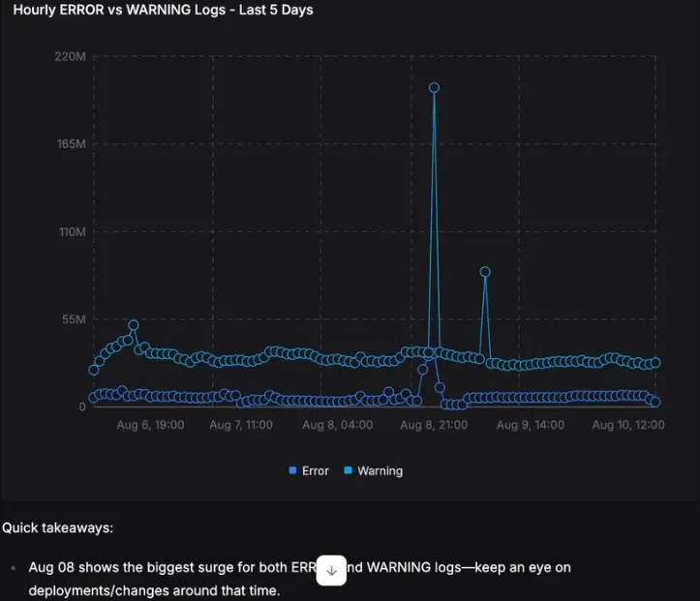The height and width of the screenshot is (601, 700).
Task: Click the chart title Hourly ERROR vs WARNING
Action: point(163,11)
